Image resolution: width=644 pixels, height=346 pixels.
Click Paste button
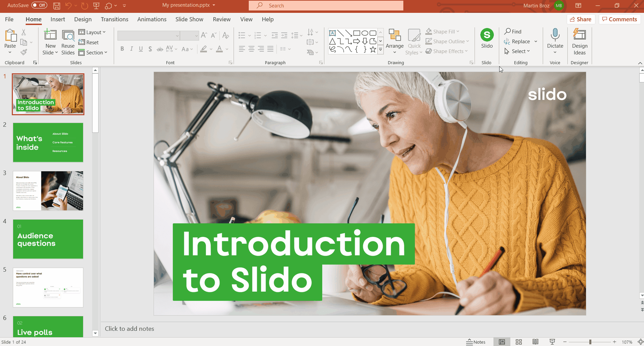pyautogui.click(x=10, y=42)
